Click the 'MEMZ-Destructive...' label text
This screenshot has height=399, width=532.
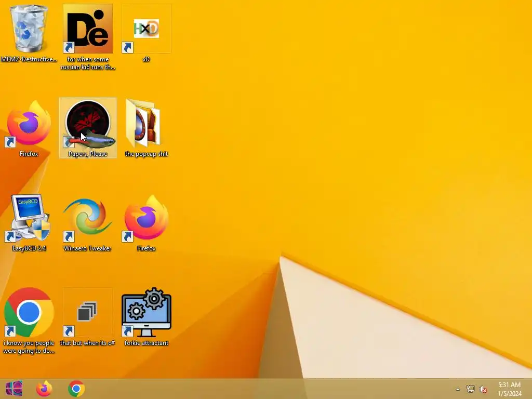pos(29,59)
